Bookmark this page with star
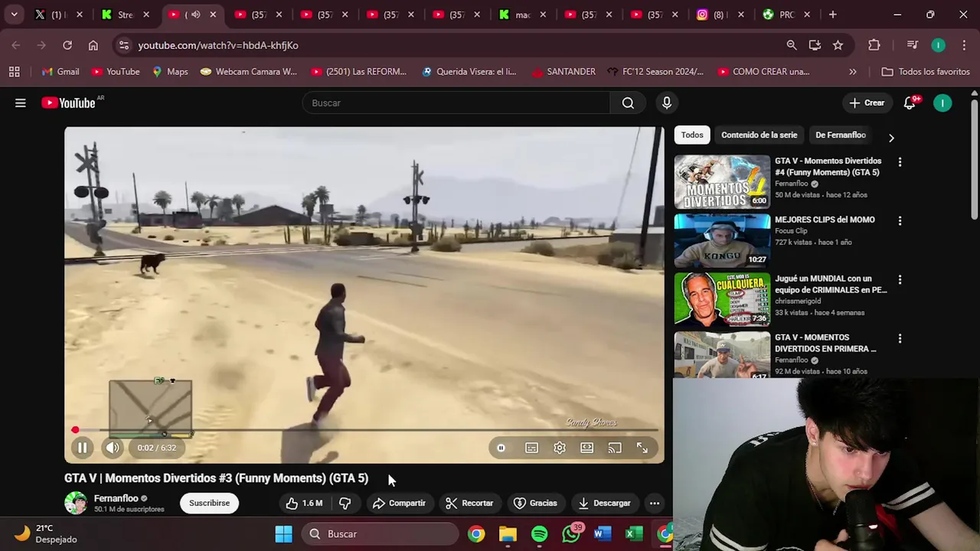The image size is (980, 551). click(x=838, y=45)
